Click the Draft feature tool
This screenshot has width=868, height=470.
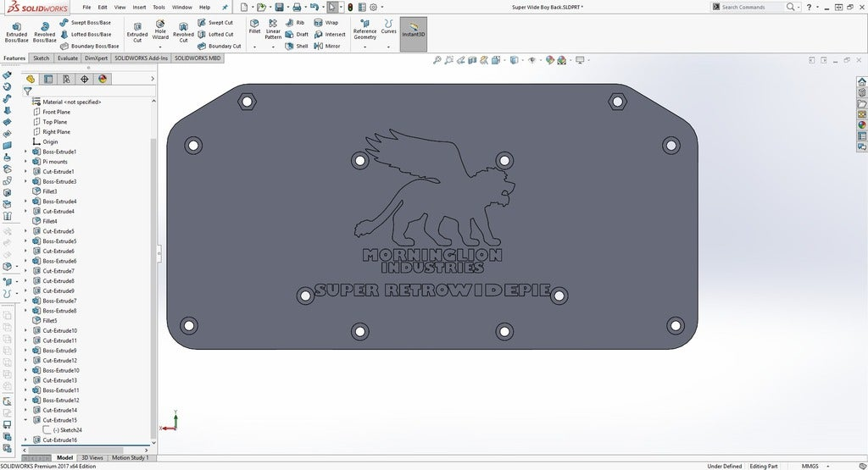coord(297,34)
